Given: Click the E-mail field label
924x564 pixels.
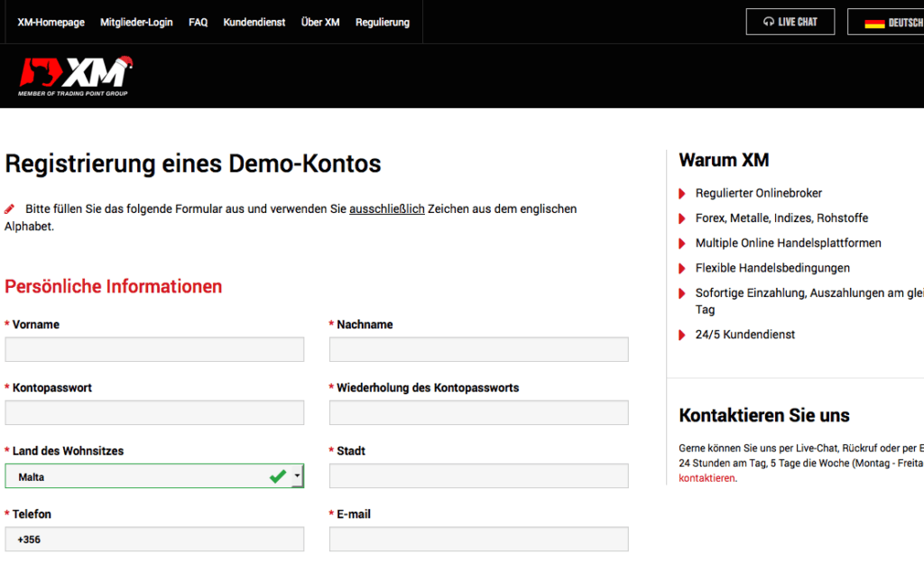Looking at the screenshot, I should [x=354, y=514].
